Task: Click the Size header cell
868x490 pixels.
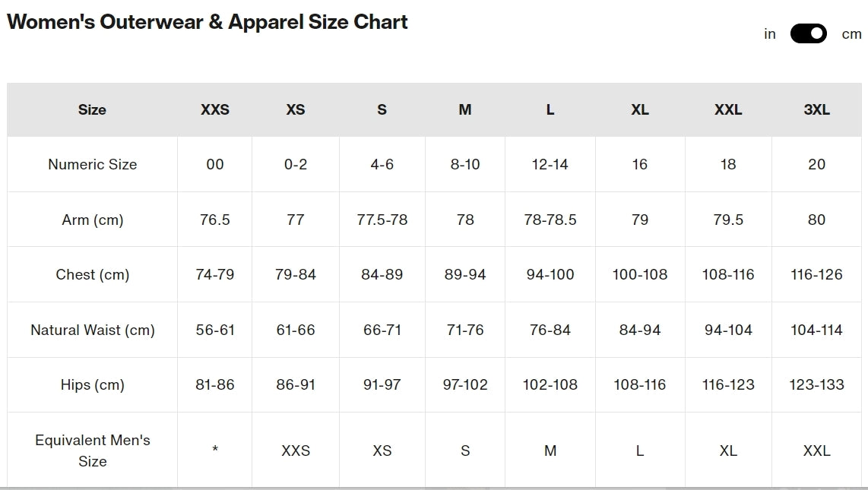Action: [92, 109]
